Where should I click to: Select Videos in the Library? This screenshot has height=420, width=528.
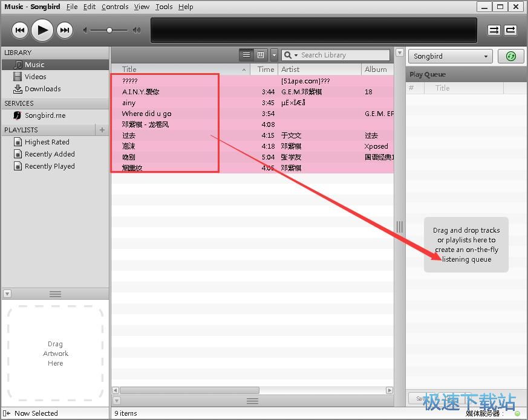pyautogui.click(x=55, y=77)
